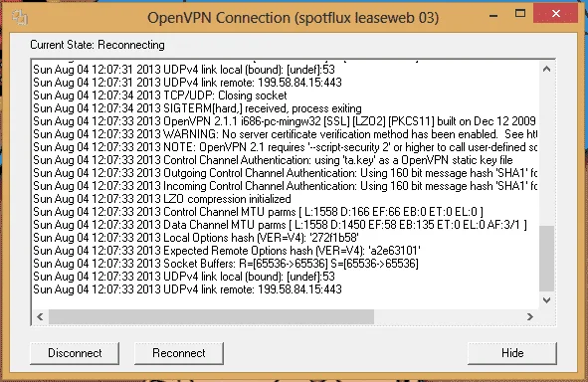Viewport: 588px width, 382px height.
Task: Click Outgoing Control Channel Authentication line
Action: point(285,173)
